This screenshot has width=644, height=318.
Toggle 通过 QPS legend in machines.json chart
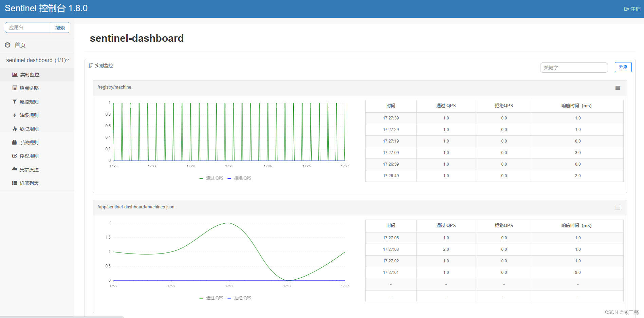tap(211, 298)
